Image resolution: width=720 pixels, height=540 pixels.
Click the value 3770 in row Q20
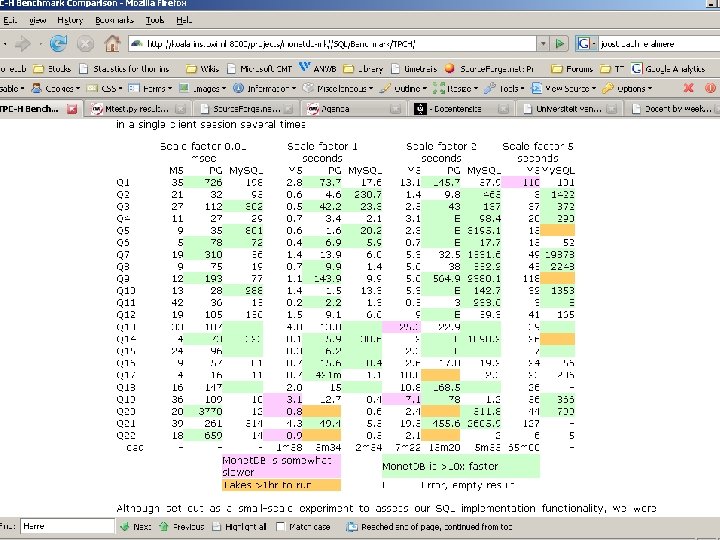pyautogui.click(x=210, y=411)
